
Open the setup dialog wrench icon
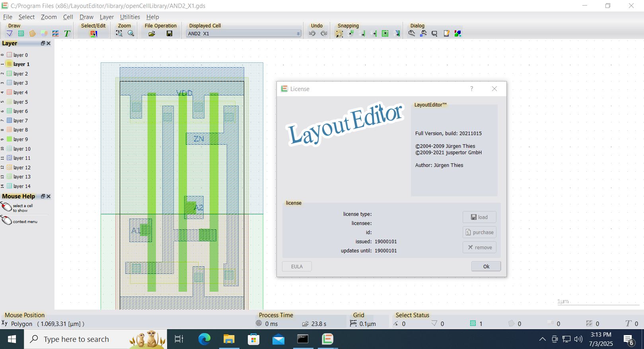coord(412,33)
